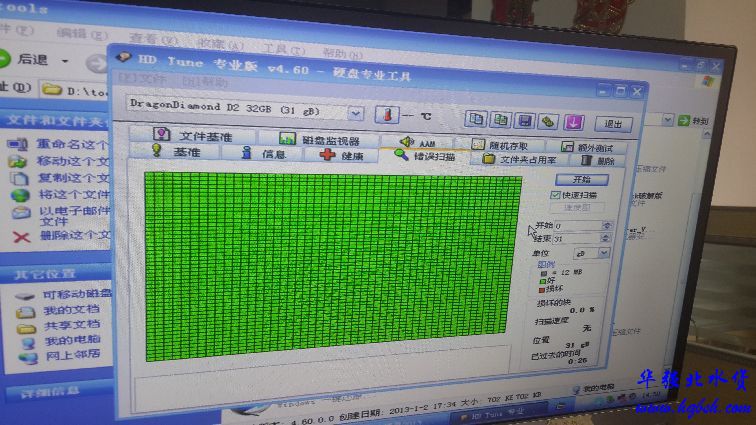Click the floppy disk save screenshot icon

click(x=525, y=121)
